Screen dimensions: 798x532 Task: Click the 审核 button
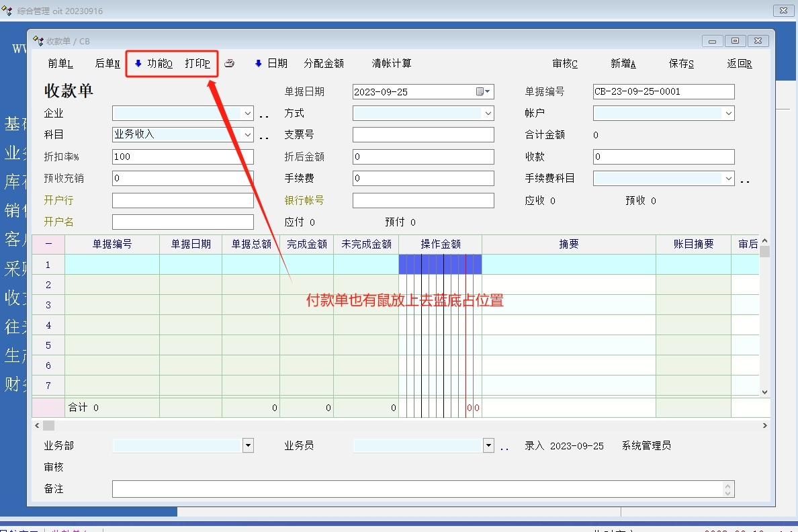click(565, 64)
